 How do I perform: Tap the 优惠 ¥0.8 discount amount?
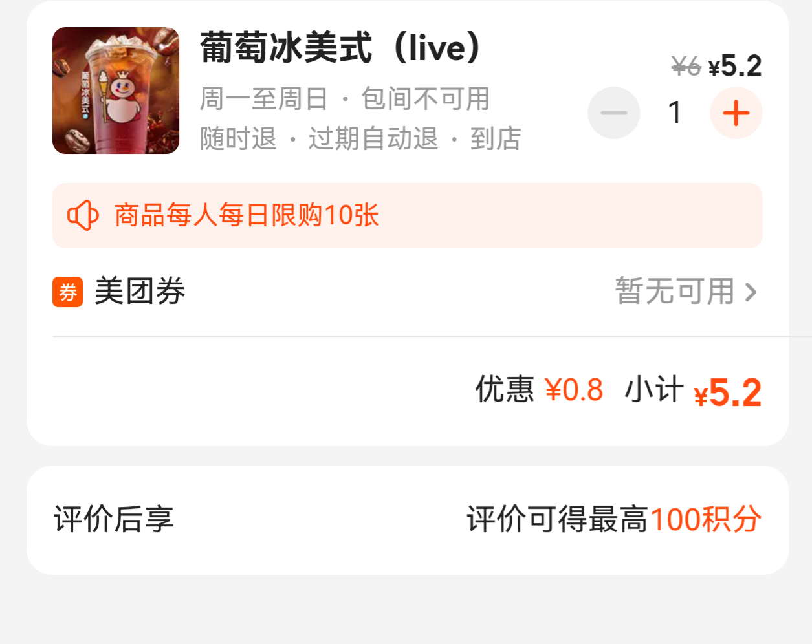pyautogui.click(x=540, y=390)
